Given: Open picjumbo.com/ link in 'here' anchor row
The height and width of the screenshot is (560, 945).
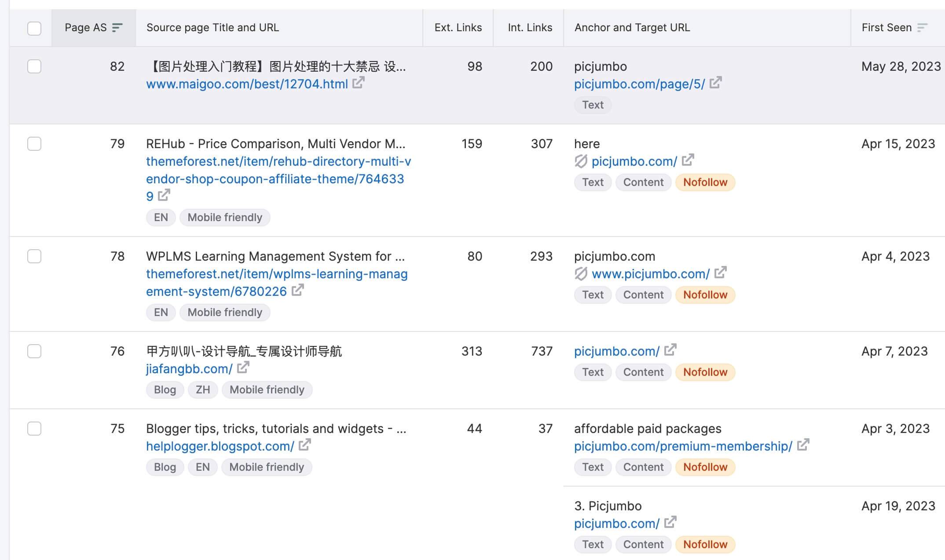Looking at the screenshot, I should (x=634, y=161).
